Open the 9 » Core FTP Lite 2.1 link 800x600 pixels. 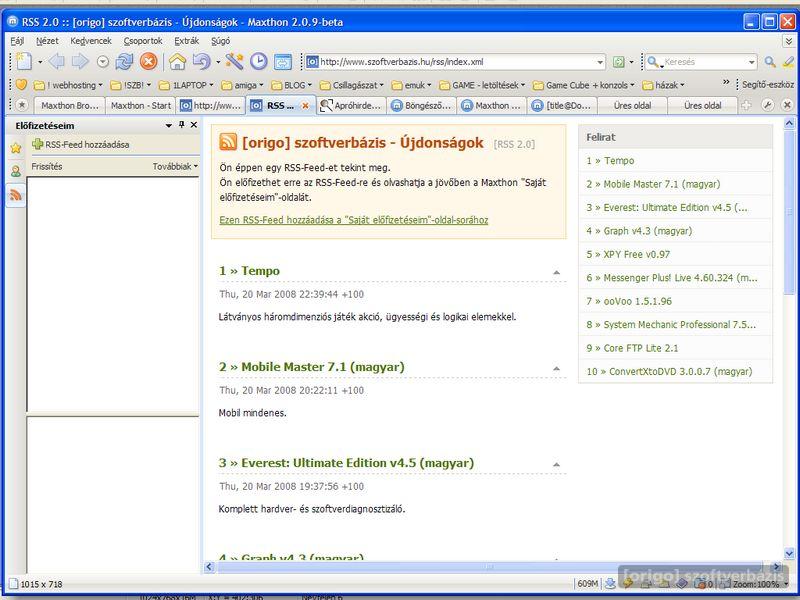[x=632, y=348]
